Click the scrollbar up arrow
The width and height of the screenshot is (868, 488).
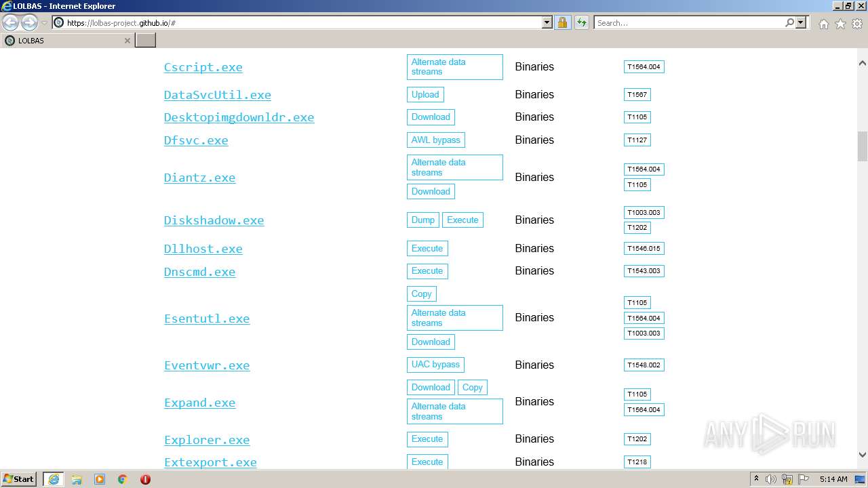(862, 63)
